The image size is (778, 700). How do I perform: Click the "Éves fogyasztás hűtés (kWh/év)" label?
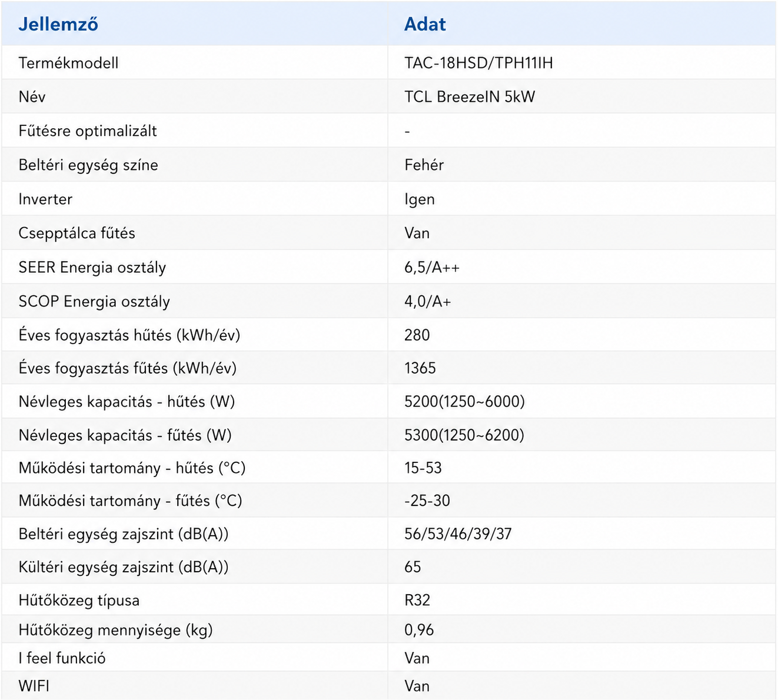[129, 335]
